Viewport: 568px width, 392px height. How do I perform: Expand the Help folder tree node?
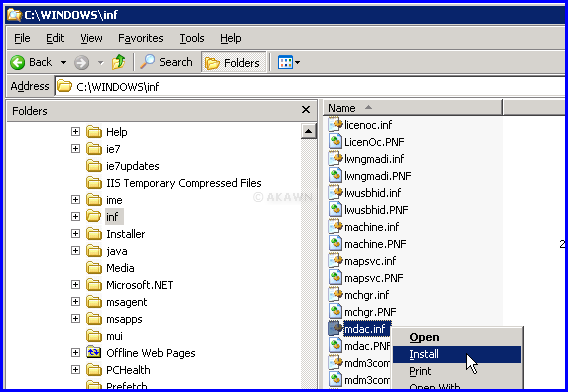75,132
